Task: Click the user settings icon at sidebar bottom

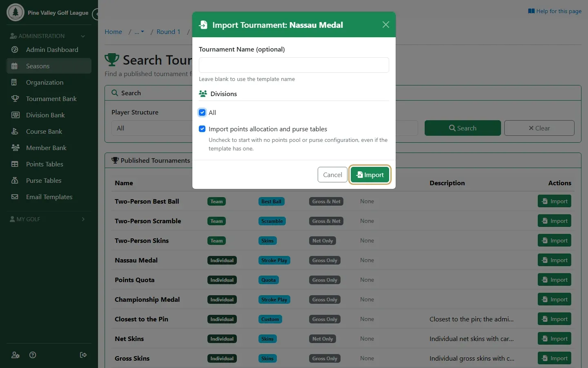Action: point(16,355)
